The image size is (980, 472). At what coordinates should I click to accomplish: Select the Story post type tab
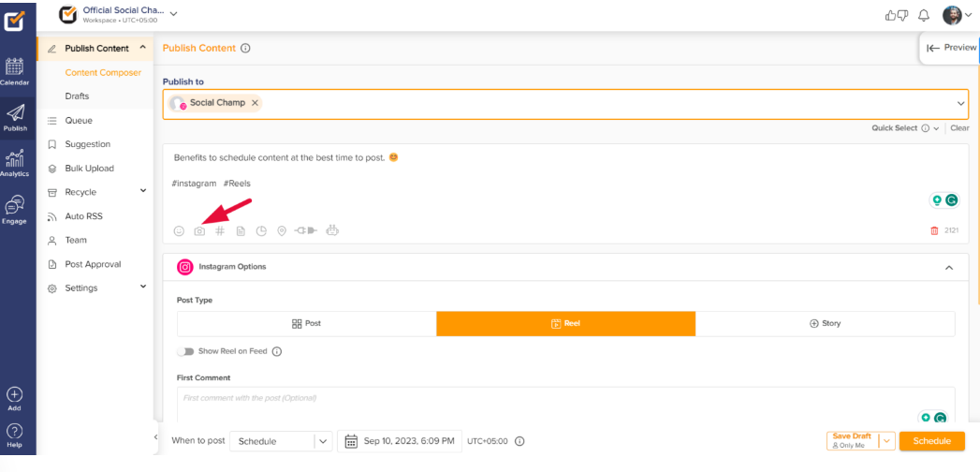[825, 323]
